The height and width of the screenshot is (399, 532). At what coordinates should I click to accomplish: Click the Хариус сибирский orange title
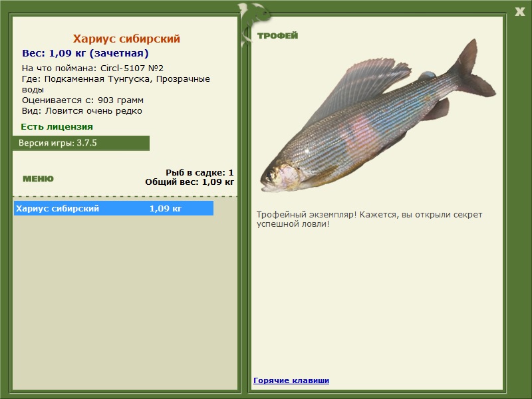coord(126,39)
